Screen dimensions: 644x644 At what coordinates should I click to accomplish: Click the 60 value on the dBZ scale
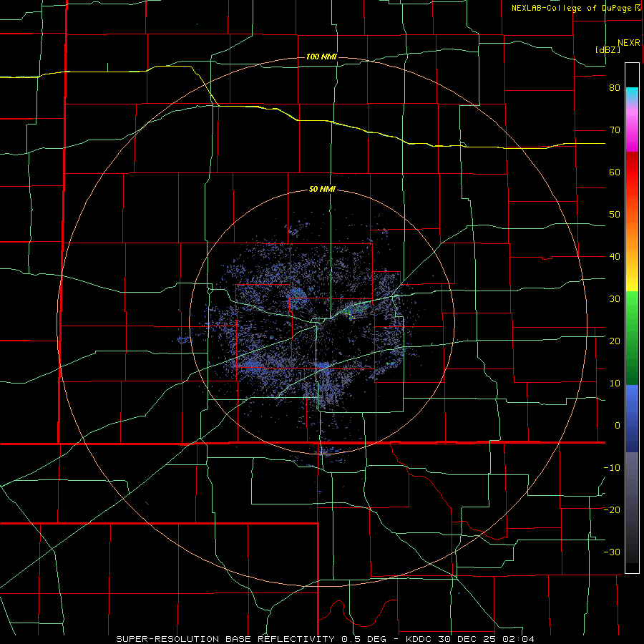click(x=615, y=172)
